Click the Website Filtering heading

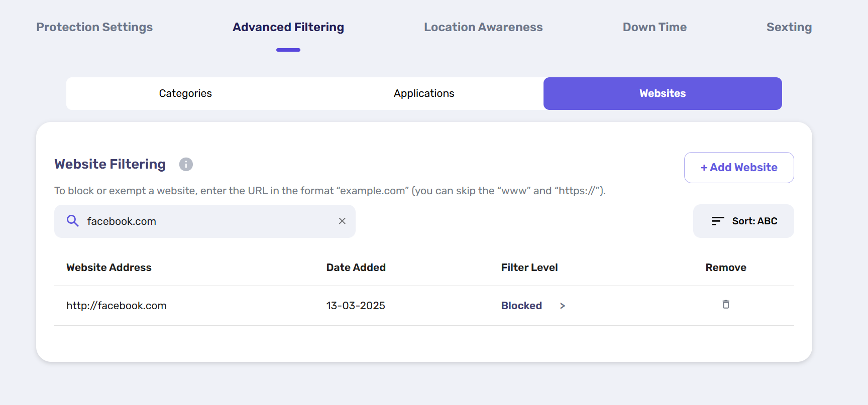(x=110, y=164)
